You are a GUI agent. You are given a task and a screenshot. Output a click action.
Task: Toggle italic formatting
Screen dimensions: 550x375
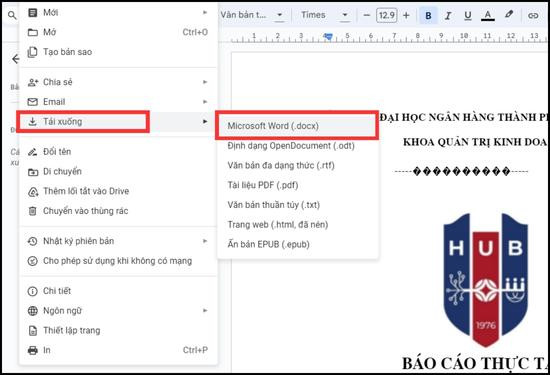tap(448, 16)
